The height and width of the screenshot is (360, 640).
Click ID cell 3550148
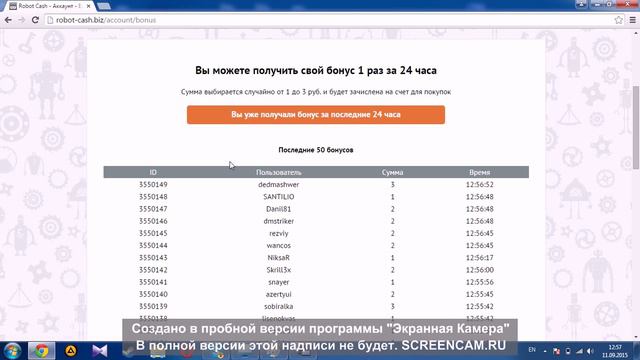[153, 197]
